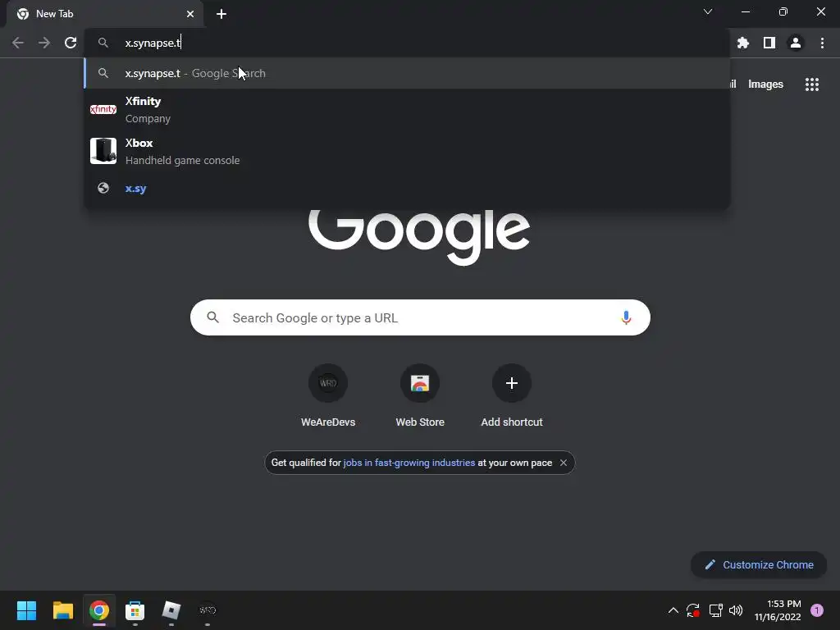Open the WeAreDevs shortcut tile
This screenshot has width=840, height=630.
(328, 395)
